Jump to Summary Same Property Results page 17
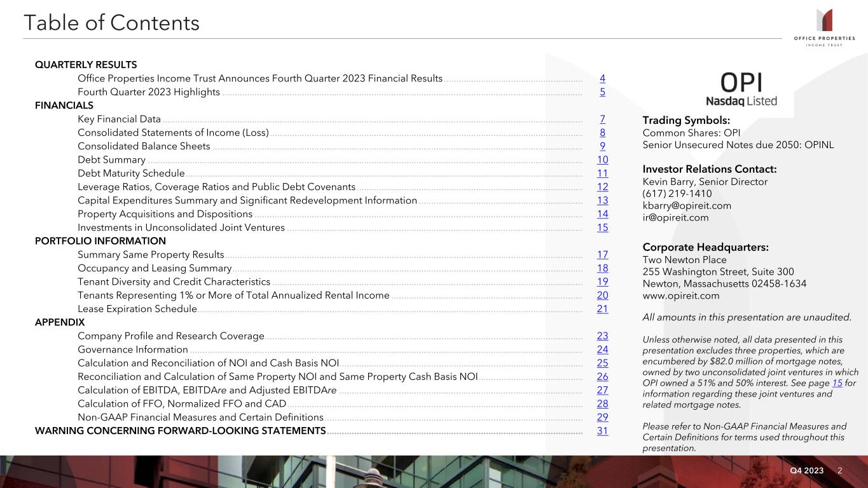The width and height of the screenshot is (868, 488). pos(602,255)
